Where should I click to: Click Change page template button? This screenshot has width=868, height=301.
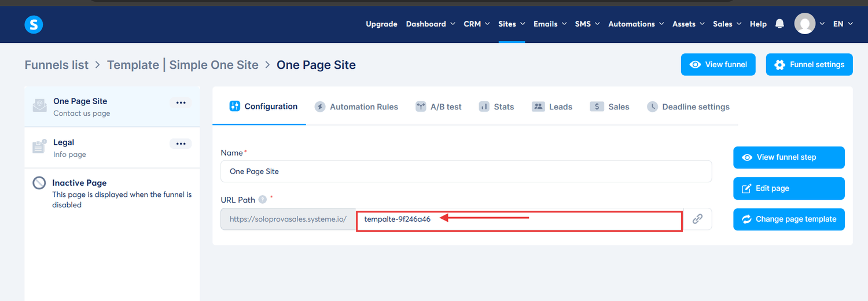pos(789,219)
